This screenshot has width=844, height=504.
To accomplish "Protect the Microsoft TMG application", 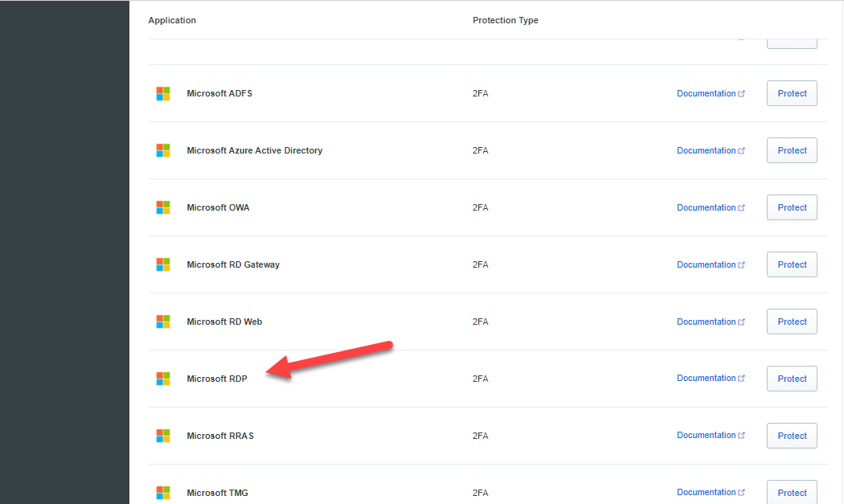I will 792,492.
